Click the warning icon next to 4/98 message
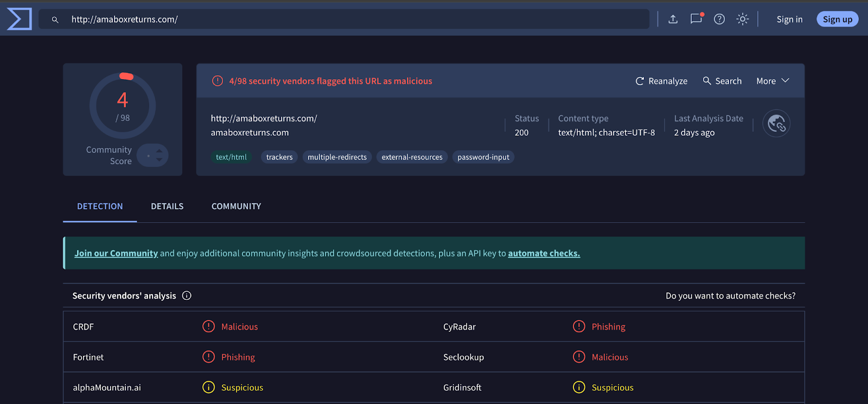The height and width of the screenshot is (404, 868). (x=218, y=81)
